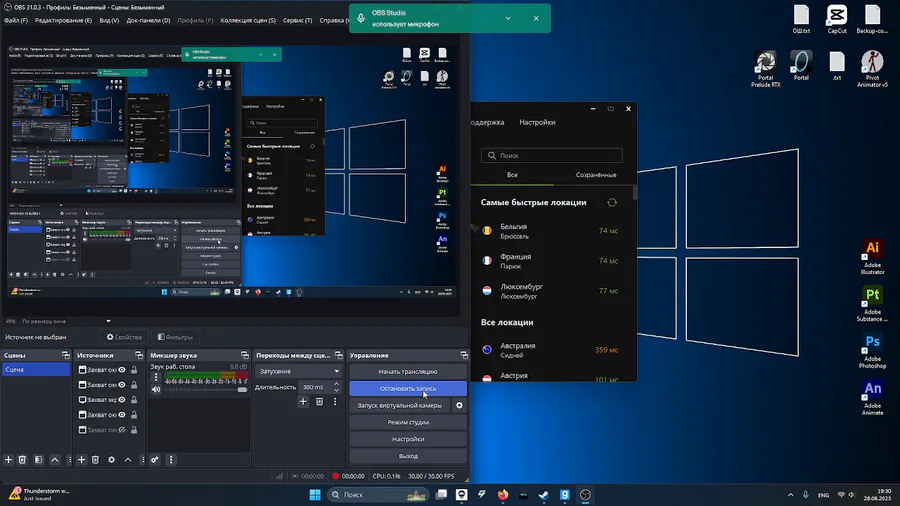The width and height of the screenshot is (900, 506).
Task: Open the Fade transition type dropdown
Action: pos(298,371)
